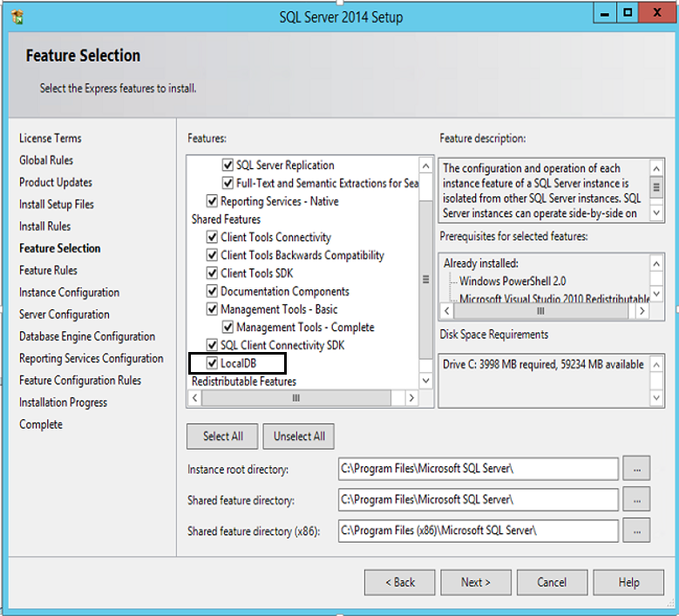Click Prerequisites list scroll down arrow
The height and width of the screenshot is (616, 679).
(x=656, y=294)
